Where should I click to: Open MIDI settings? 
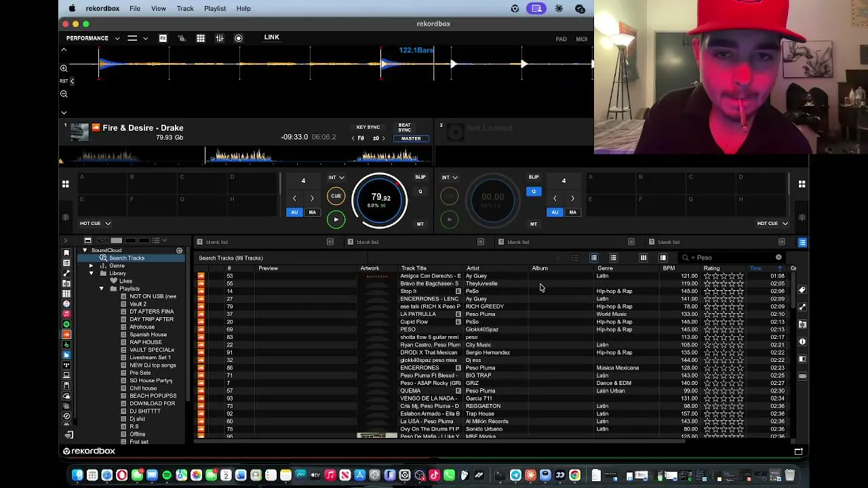pyautogui.click(x=582, y=39)
